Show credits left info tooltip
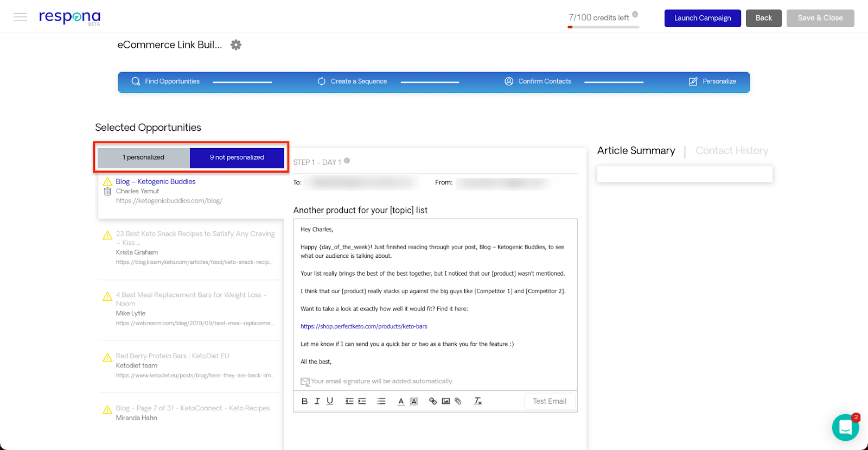This screenshot has width=868, height=450. tap(635, 15)
